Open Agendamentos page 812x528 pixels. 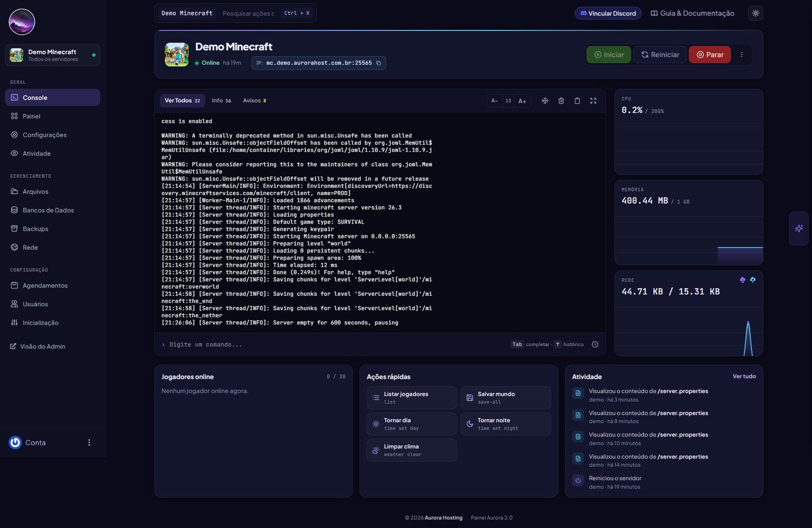pyautogui.click(x=53, y=285)
